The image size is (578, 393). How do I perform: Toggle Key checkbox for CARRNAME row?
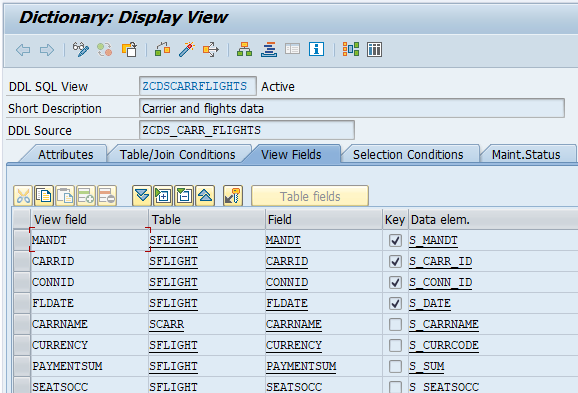coord(395,324)
